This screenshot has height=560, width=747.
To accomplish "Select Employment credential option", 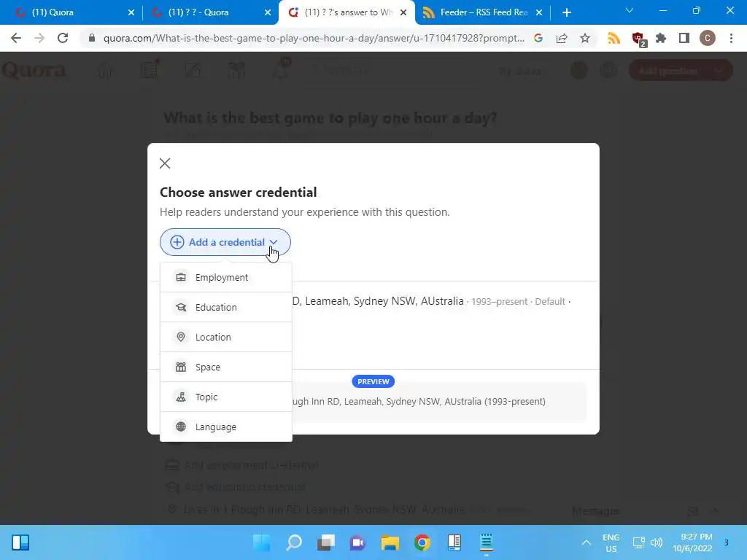I will coord(226,277).
